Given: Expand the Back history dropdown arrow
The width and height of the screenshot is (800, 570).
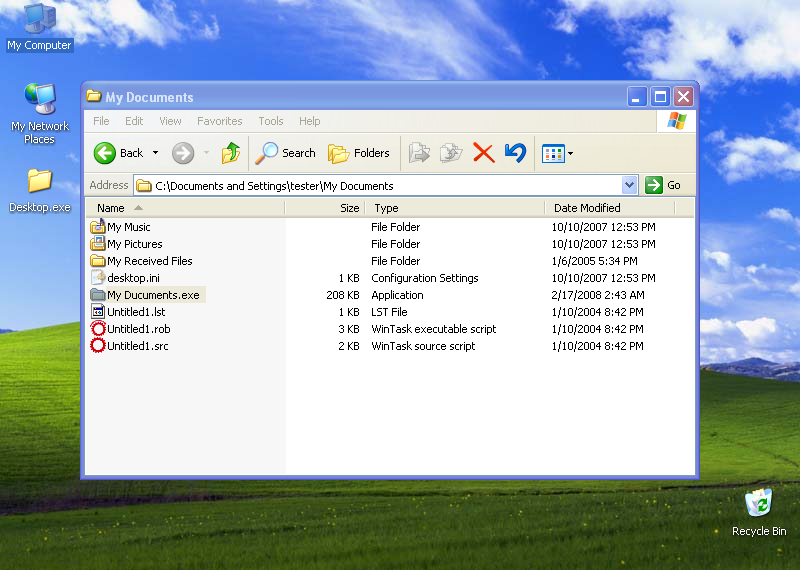Looking at the screenshot, I should [x=155, y=153].
